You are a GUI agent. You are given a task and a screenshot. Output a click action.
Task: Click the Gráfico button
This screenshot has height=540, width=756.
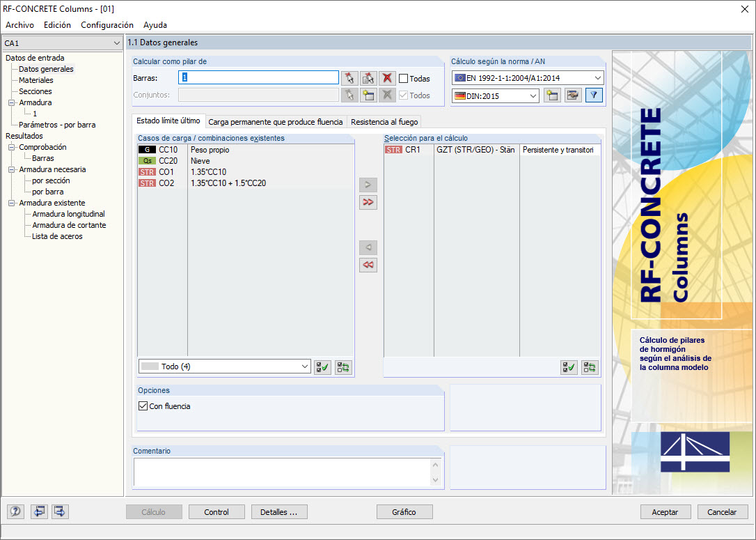click(404, 511)
